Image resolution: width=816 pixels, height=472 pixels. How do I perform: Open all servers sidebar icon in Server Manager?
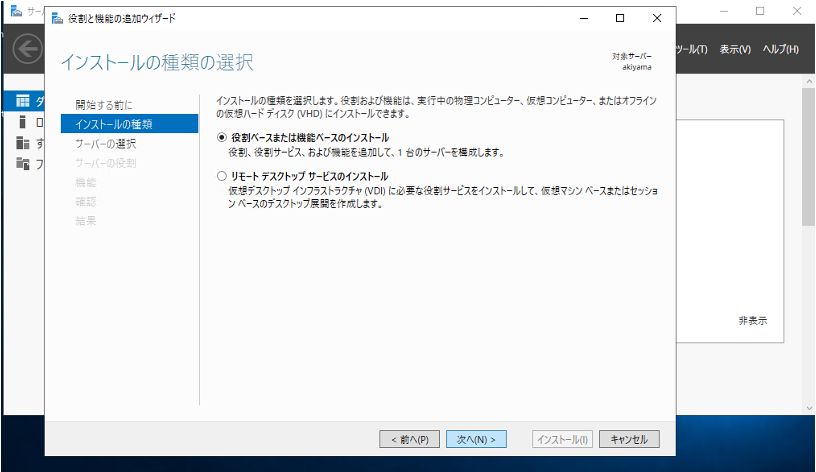click(23, 143)
